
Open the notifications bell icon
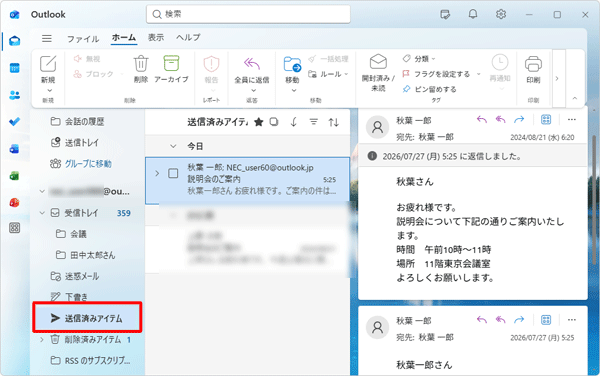473,15
